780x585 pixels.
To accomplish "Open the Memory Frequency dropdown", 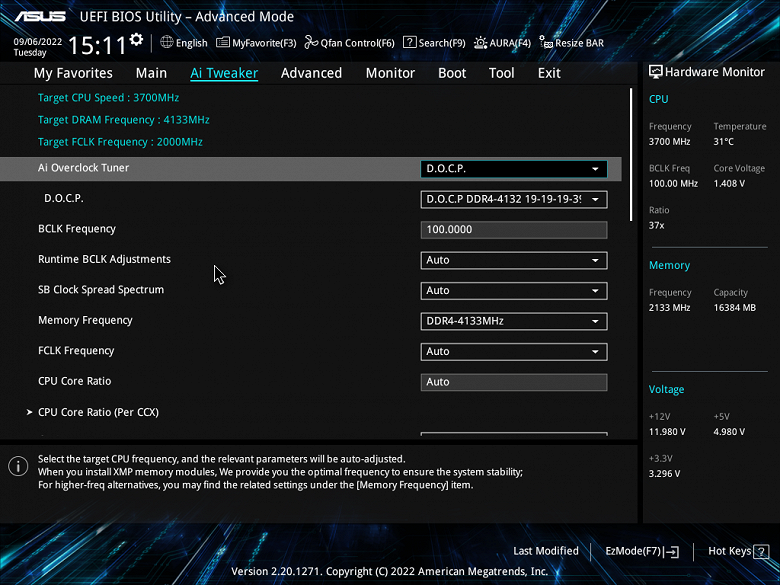I will pyautogui.click(x=514, y=321).
